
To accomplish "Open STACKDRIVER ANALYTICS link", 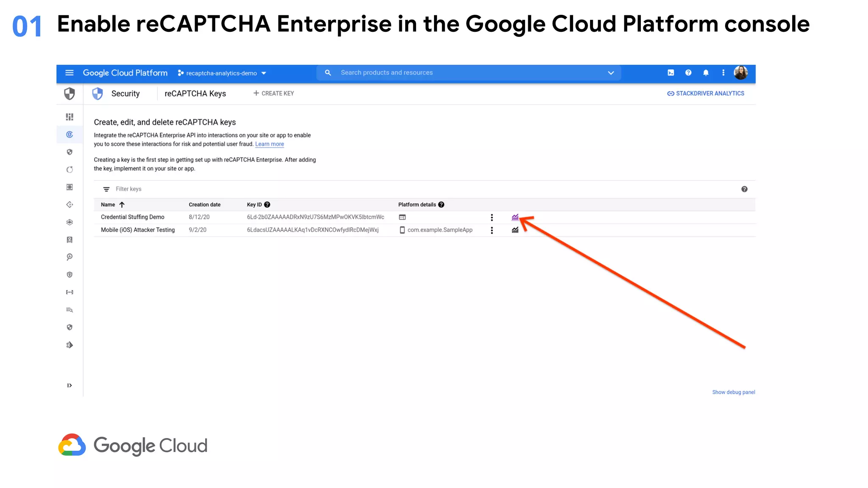I will (x=706, y=93).
